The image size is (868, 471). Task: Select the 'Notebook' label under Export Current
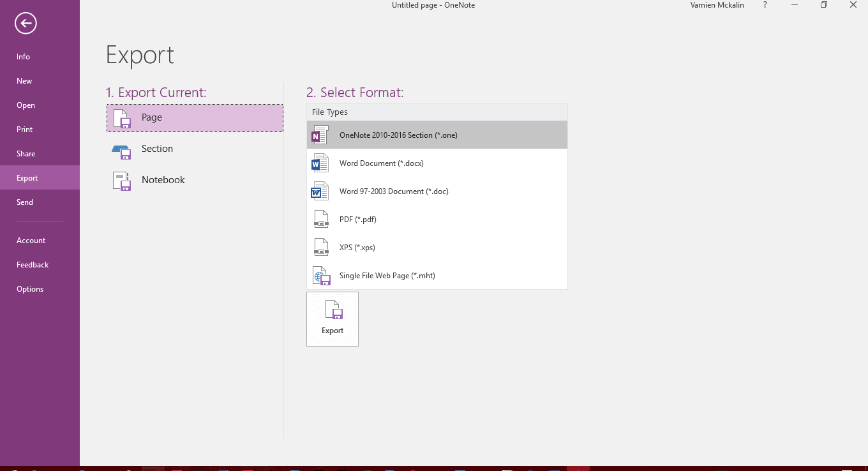coord(163,180)
